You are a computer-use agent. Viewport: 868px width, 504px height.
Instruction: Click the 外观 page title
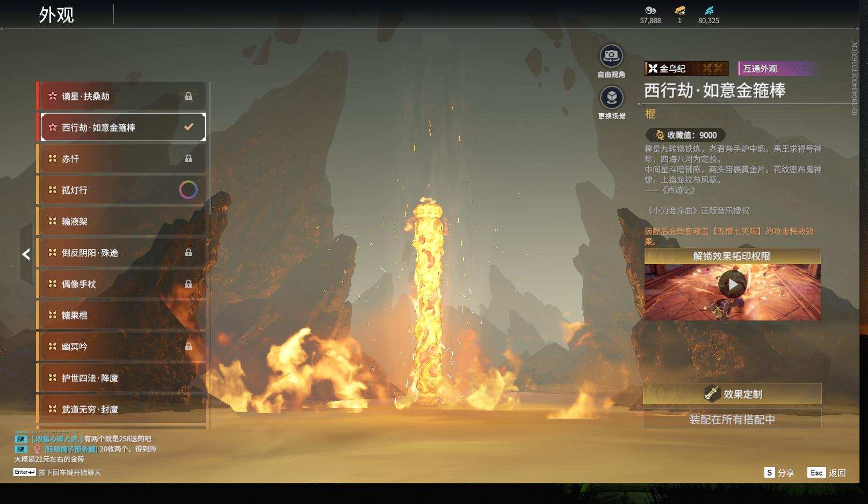56,14
